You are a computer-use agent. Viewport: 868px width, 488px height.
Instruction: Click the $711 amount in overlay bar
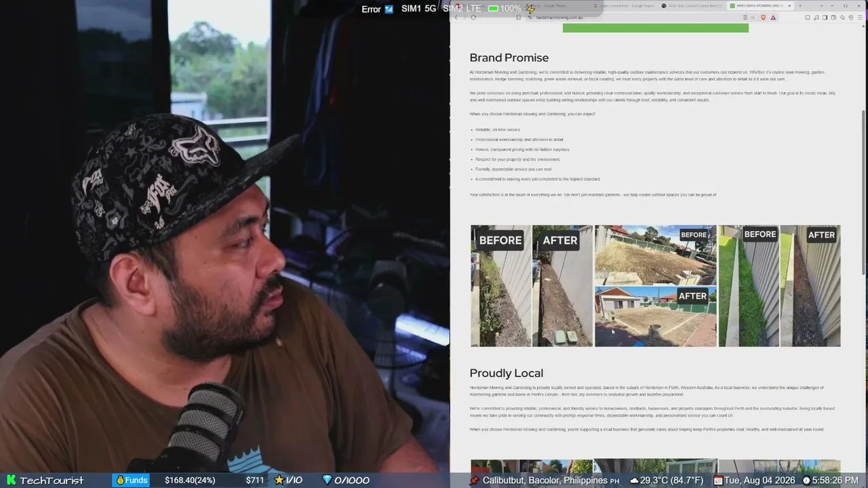pos(255,481)
